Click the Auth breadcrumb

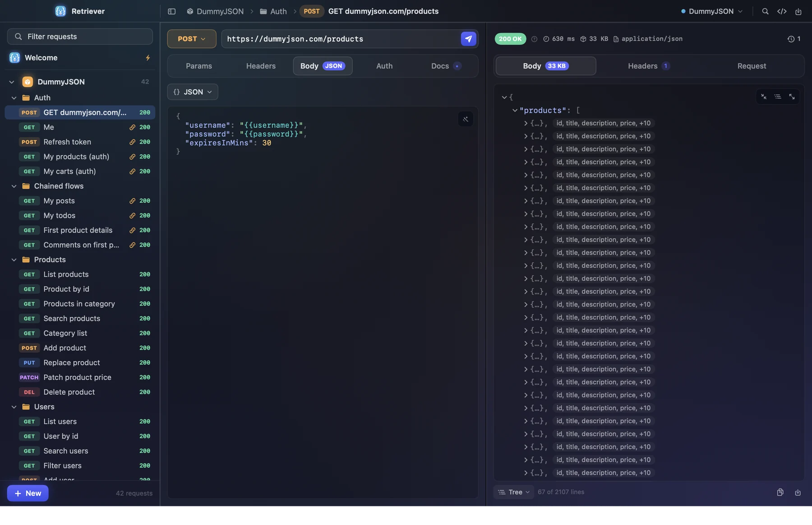273,11
